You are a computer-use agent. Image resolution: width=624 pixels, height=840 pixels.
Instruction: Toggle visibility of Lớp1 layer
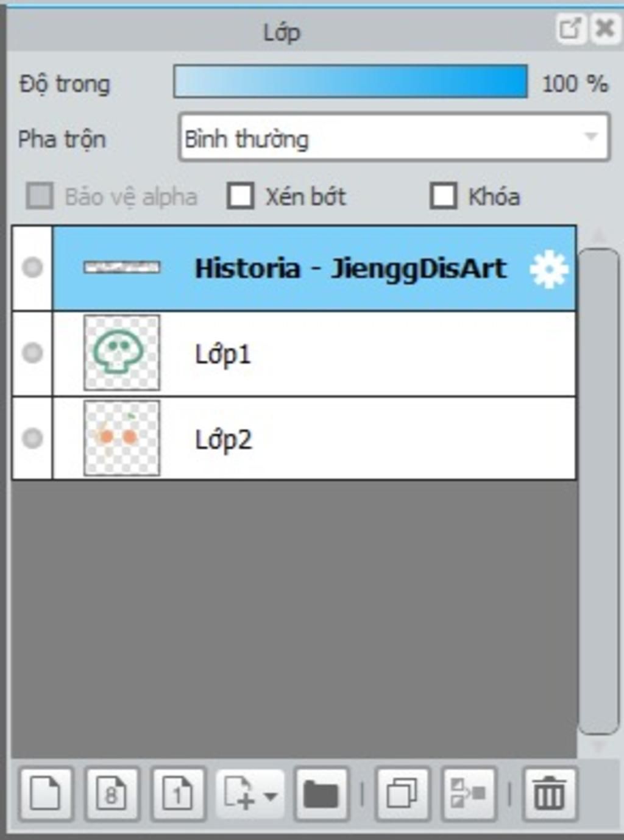[x=32, y=353]
